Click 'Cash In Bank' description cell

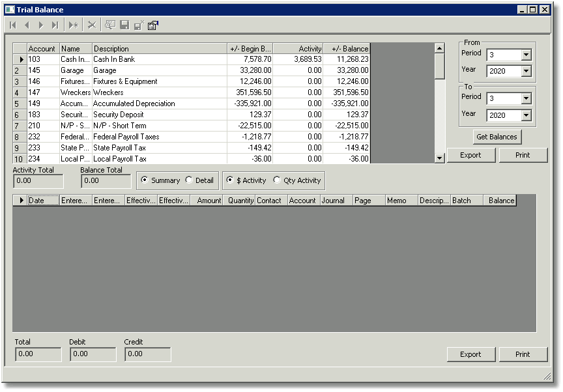click(160, 59)
